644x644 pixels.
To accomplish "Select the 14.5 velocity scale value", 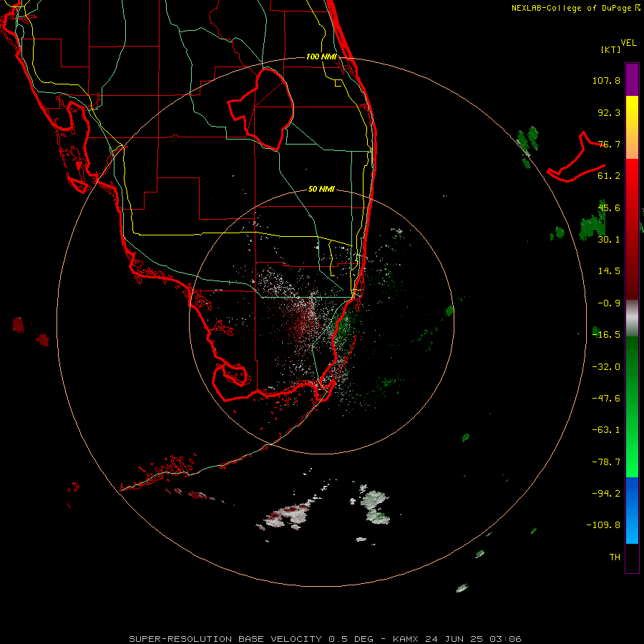I will click(609, 271).
